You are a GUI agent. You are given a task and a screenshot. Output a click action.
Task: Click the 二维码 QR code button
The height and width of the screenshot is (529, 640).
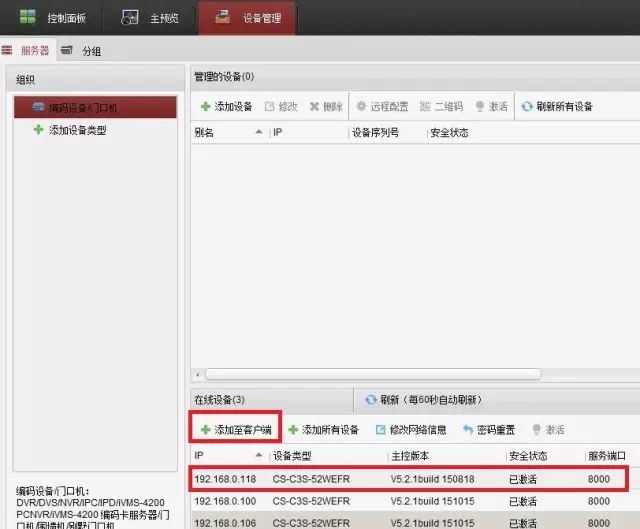441,106
